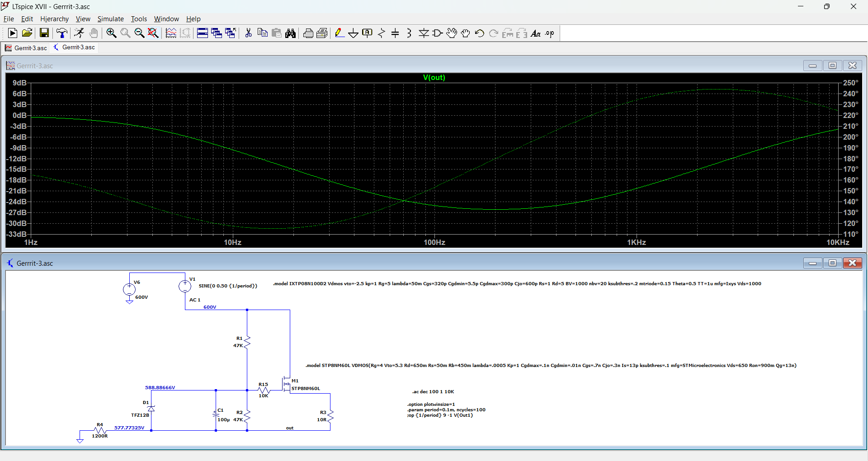The width and height of the screenshot is (868, 461).
Task: Open the Tools menu
Action: [139, 19]
